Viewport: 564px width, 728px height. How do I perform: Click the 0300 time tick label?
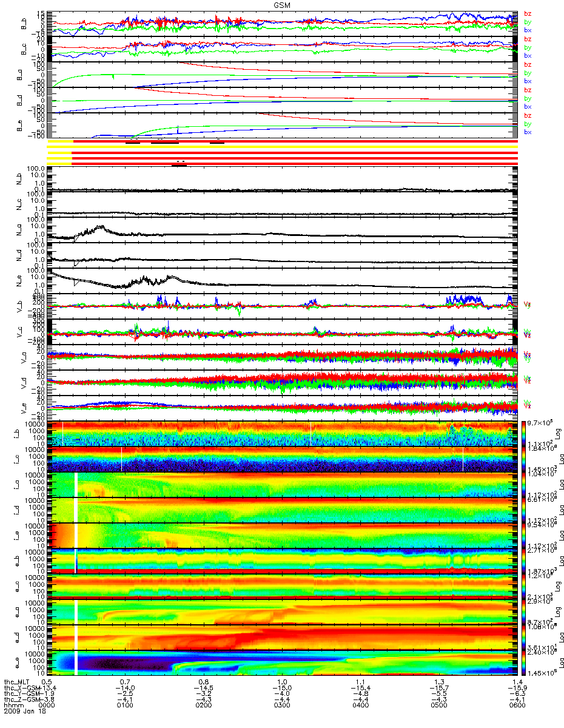(x=282, y=705)
